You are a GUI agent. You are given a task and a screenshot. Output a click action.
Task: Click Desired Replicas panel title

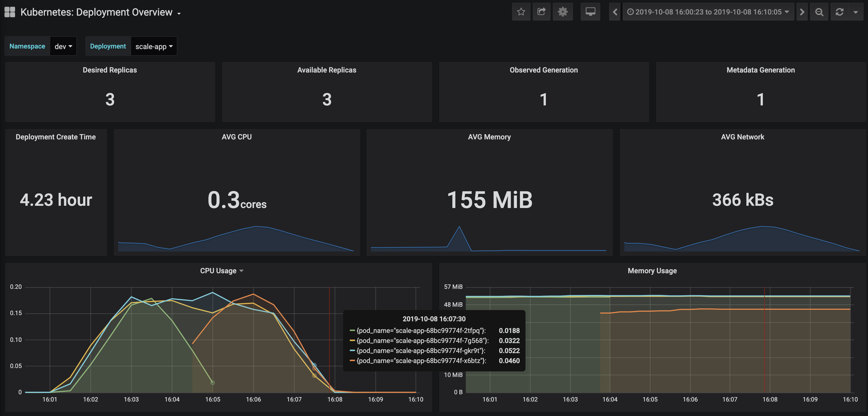(x=110, y=70)
